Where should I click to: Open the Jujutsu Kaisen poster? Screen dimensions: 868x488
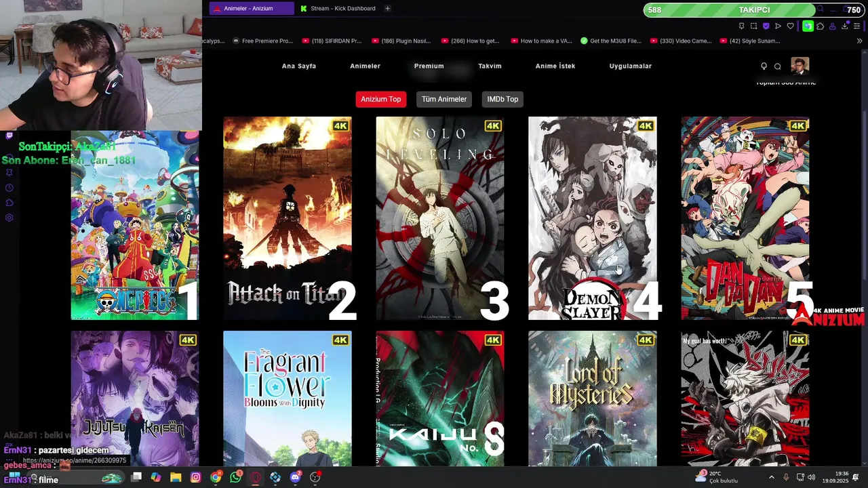[x=135, y=399]
